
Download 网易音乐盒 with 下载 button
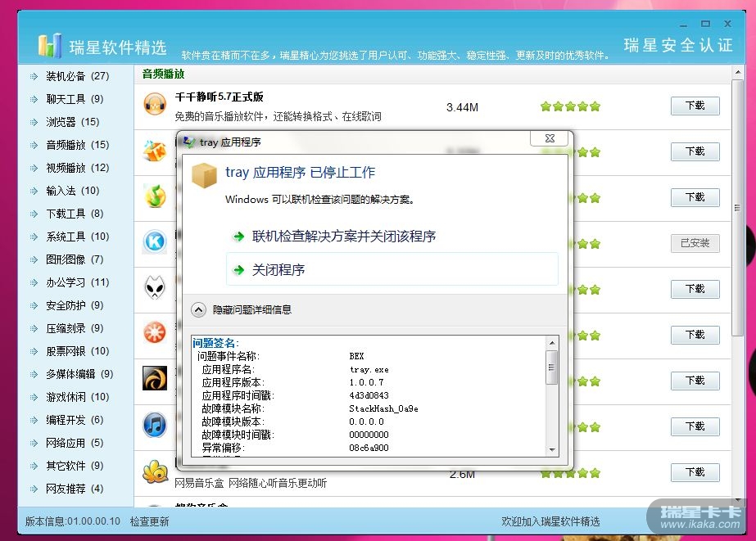(x=695, y=472)
